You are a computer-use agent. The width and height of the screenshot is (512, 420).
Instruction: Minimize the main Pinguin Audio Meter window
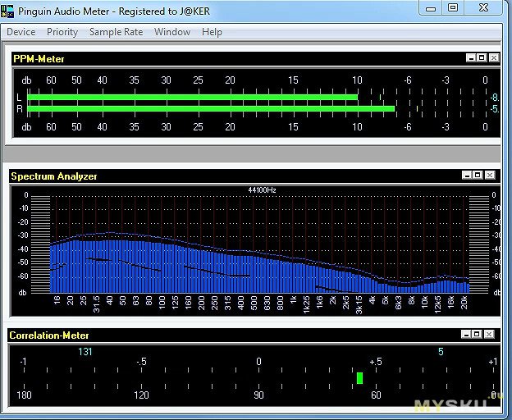point(431,8)
